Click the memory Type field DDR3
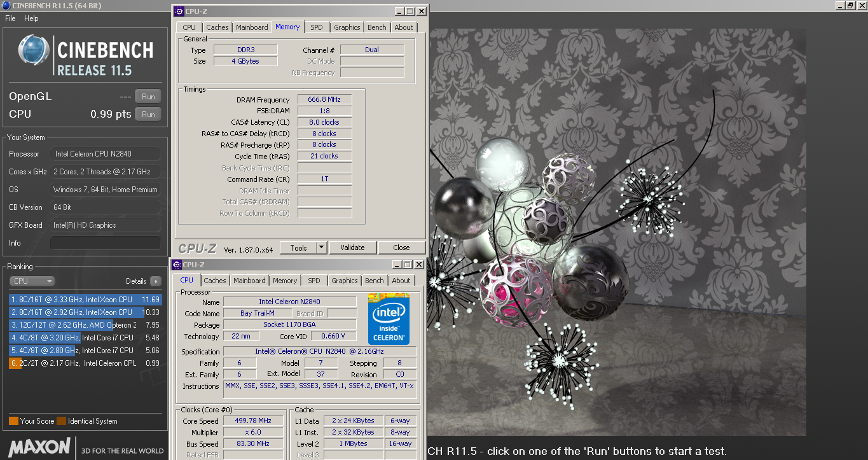 coord(245,50)
